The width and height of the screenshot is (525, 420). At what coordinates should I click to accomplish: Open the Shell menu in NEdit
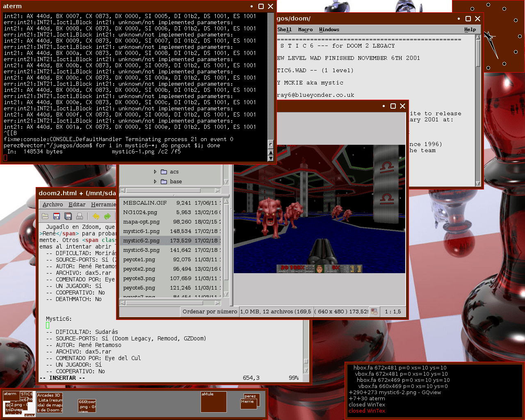pyautogui.click(x=284, y=30)
